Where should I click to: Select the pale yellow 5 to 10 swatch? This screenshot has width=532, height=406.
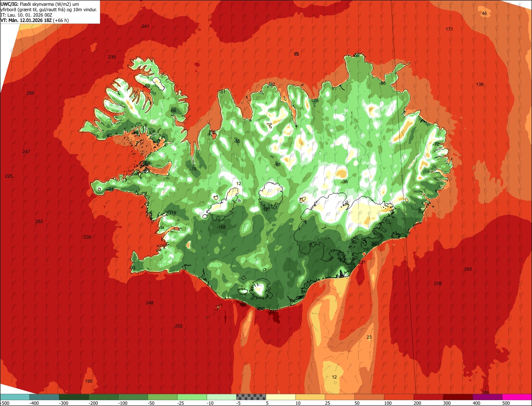(x=281, y=397)
